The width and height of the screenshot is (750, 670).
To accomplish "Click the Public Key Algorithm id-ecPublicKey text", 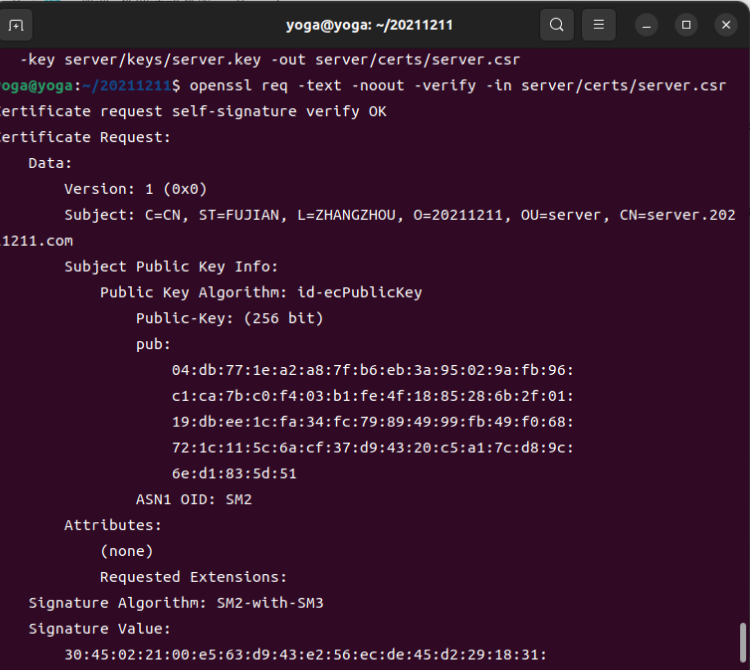I will pyautogui.click(x=261, y=293).
